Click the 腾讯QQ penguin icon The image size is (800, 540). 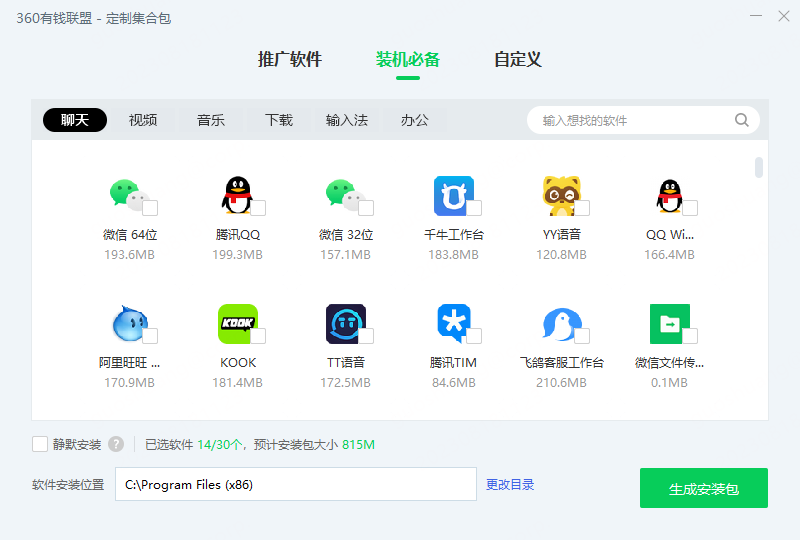tap(237, 195)
